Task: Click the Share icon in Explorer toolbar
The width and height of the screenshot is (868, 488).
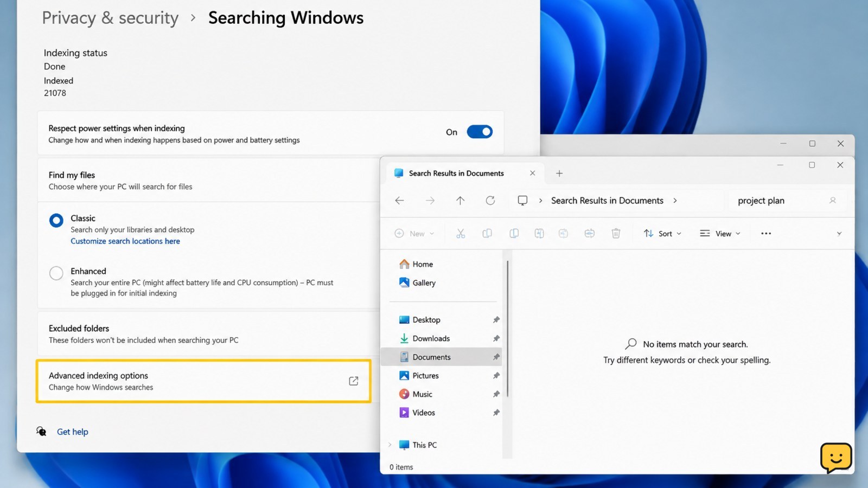Action: point(563,233)
